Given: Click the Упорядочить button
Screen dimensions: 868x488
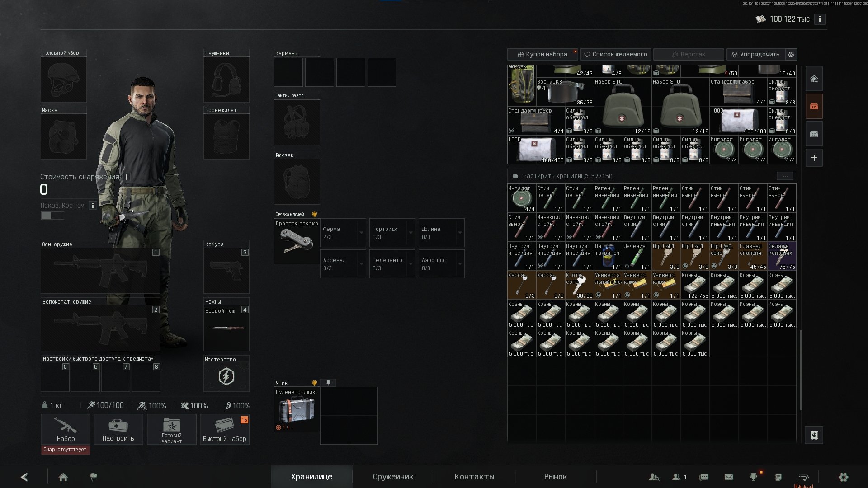Looking at the screenshot, I should point(755,54).
